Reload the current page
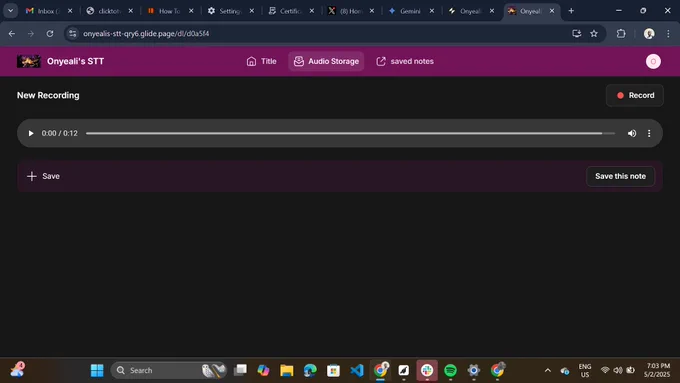Viewport: 680px width, 383px height. click(x=50, y=33)
